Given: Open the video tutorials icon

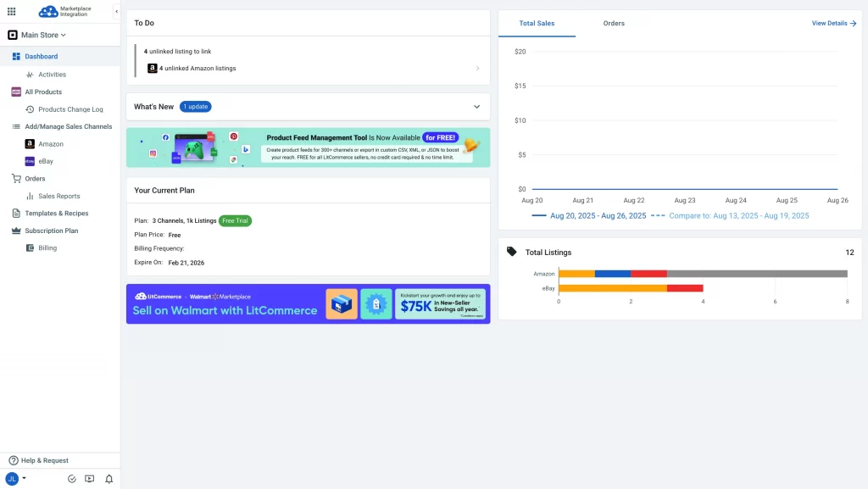Looking at the screenshot, I should (x=90, y=479).
